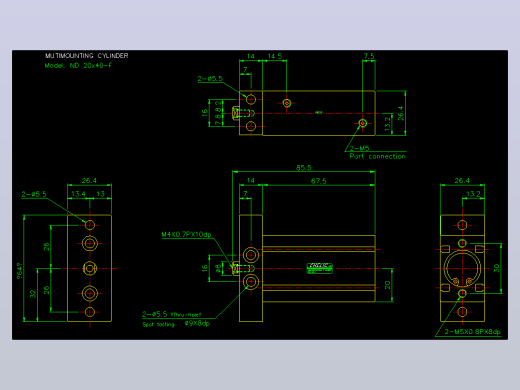Click the M4X0.7PX10dp thread callout
The width and height of the screenshot is (520, 390).
[x=186, y=234]
